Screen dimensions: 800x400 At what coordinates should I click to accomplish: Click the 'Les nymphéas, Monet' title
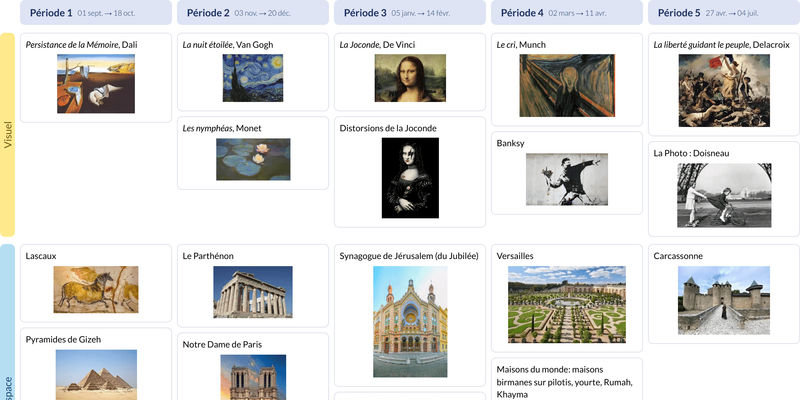[x=222, y=128]
